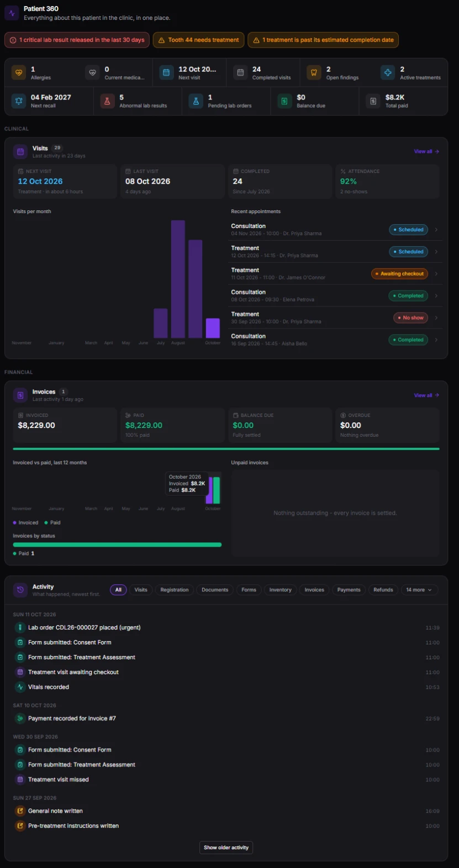Image resolution: width=459 pixels, height=868 pixels.
Task: Filter activity by Forms
Action: click(249, 590)
